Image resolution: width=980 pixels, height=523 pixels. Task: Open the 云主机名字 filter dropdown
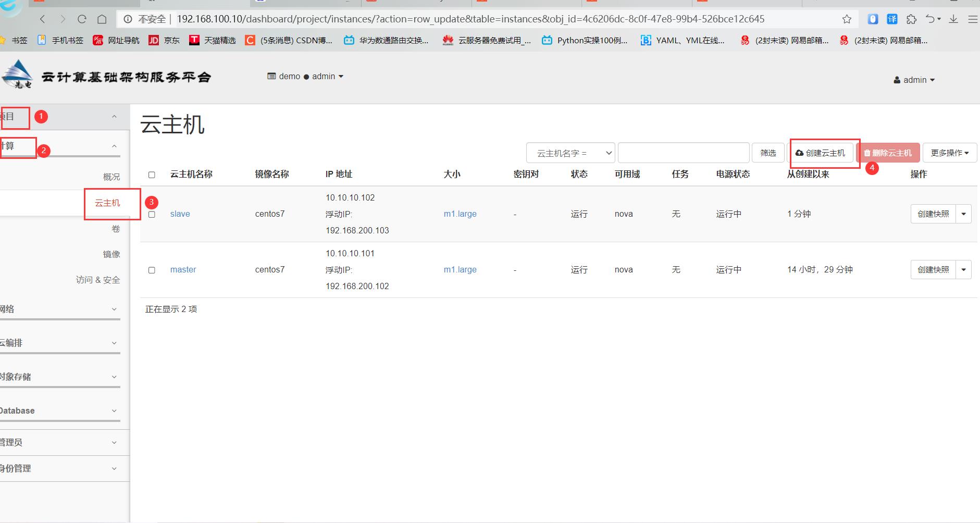tap(570, 153)
